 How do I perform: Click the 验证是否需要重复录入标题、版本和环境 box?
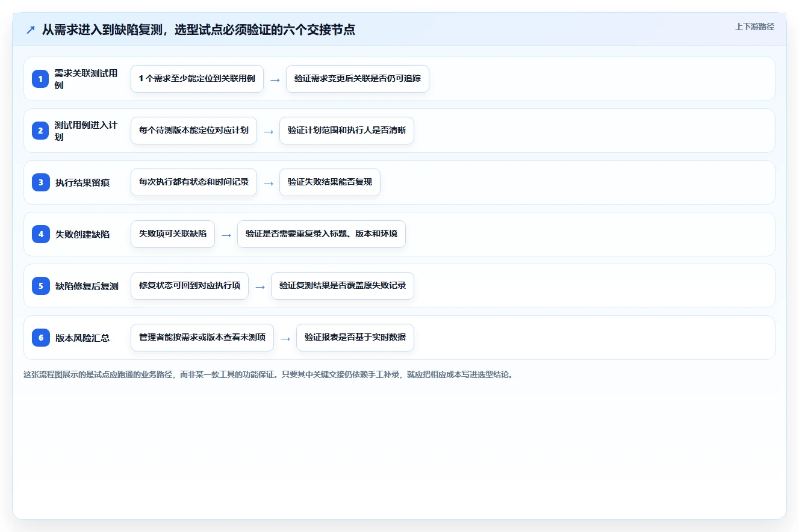(322, 234)
